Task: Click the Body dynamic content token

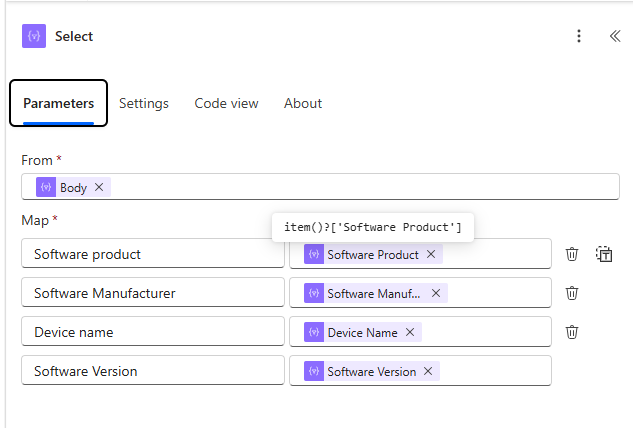Action: click(73, 187)
